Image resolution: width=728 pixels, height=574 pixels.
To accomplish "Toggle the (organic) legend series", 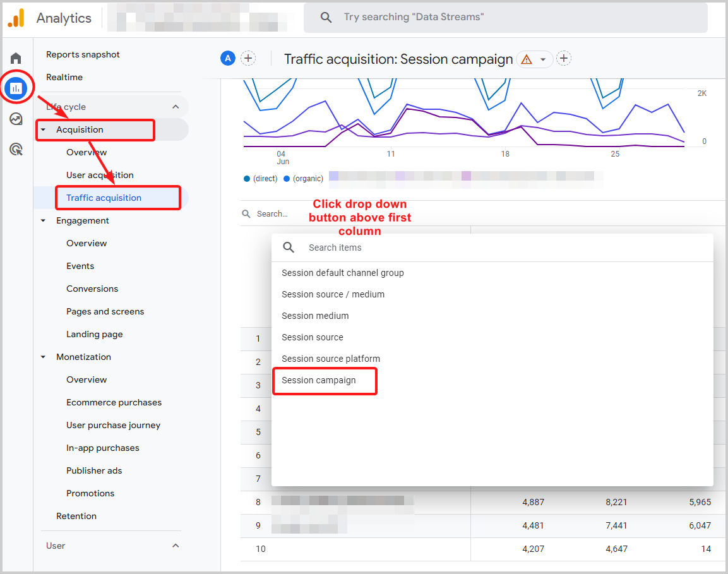I will tap(303, 179).
